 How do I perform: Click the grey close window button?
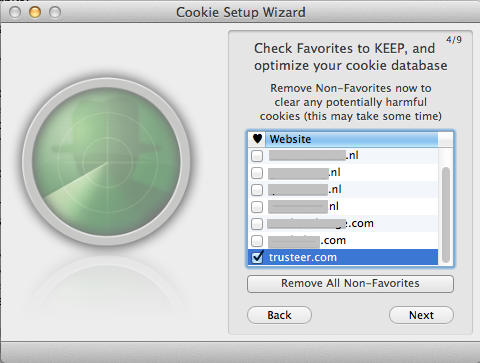tap(15, 12)
